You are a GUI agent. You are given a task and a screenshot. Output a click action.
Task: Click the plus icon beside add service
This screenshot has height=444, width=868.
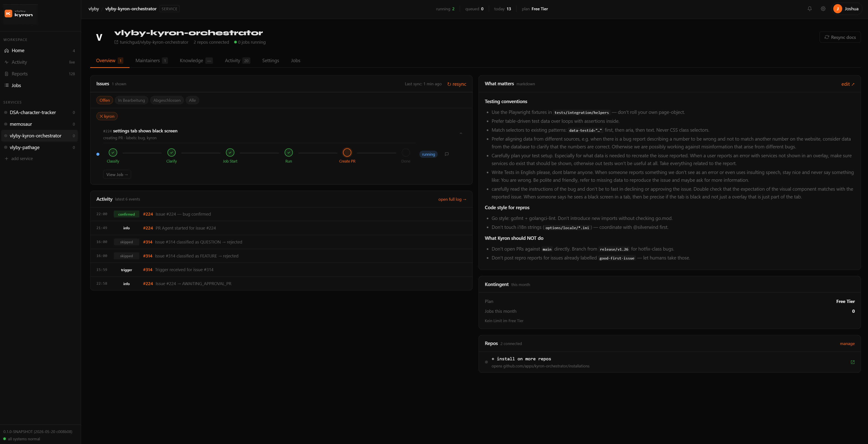pyautogui.click(x=6, y=159)
